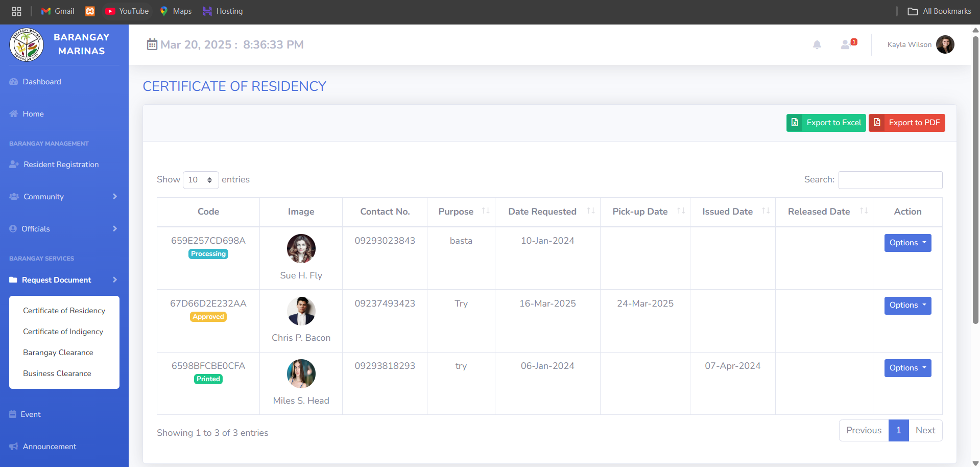
Task: Open the Gmail bookmark
Action: coord(58,11)
